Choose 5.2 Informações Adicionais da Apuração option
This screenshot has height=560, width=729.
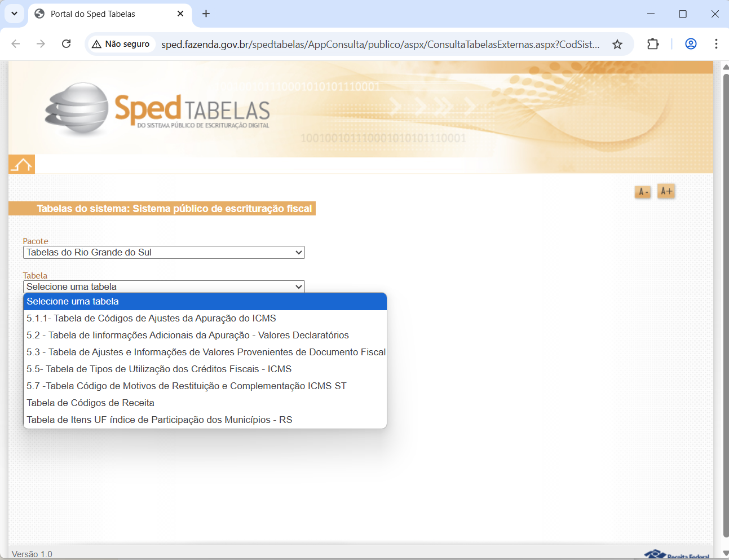coord(205,336)
